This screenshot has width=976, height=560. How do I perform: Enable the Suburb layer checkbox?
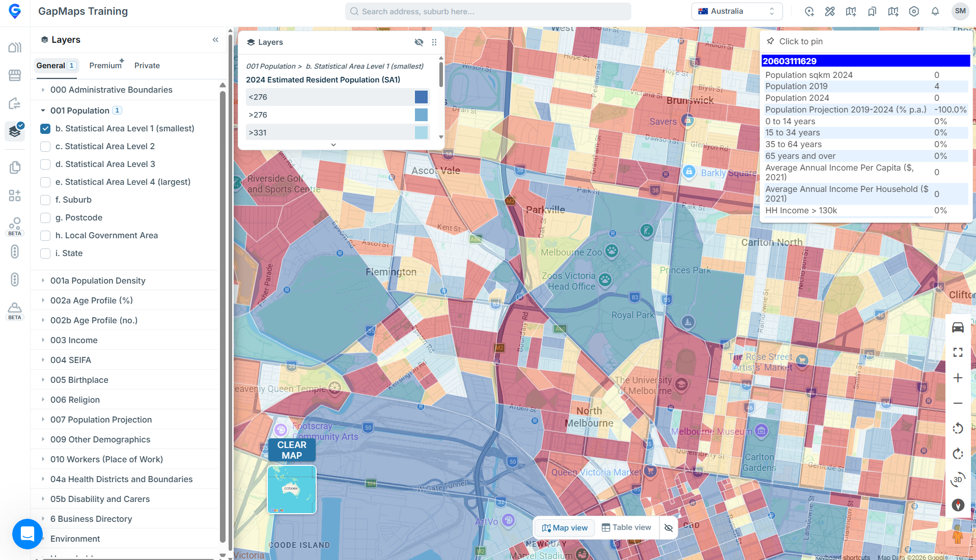pyautogui.click(x=45, y=200)
